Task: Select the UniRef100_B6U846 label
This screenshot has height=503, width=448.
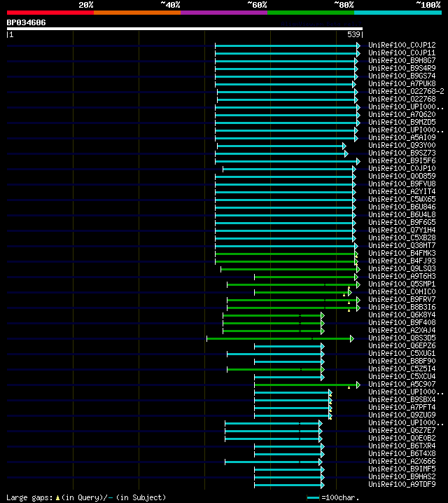Action: click(x=402, y=207)
